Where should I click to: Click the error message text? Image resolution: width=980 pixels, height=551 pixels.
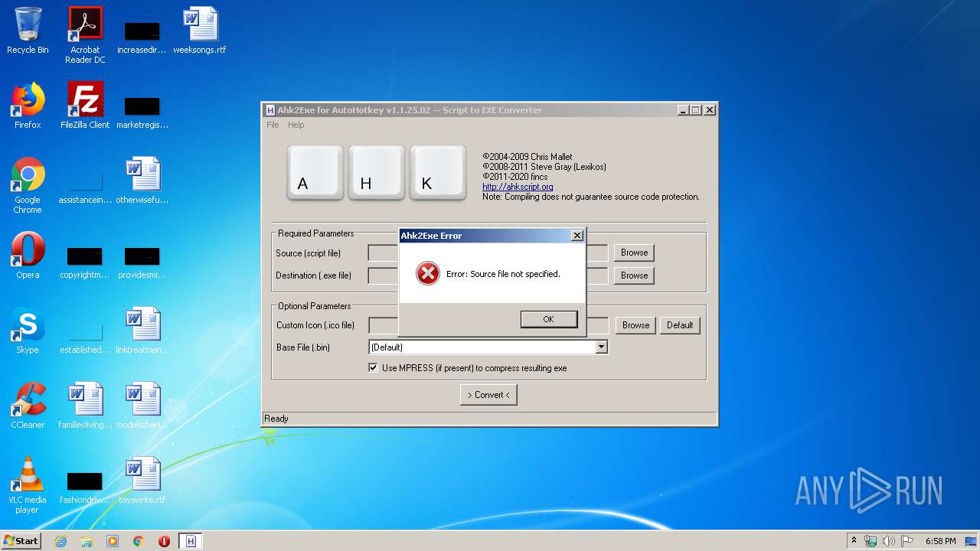pos(504,274)
